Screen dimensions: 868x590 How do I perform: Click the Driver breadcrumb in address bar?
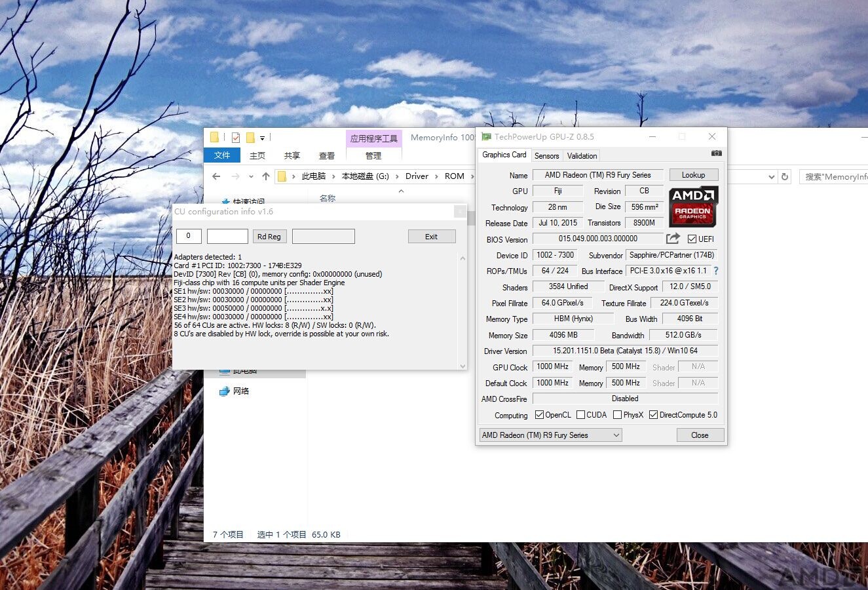point(417,176)
